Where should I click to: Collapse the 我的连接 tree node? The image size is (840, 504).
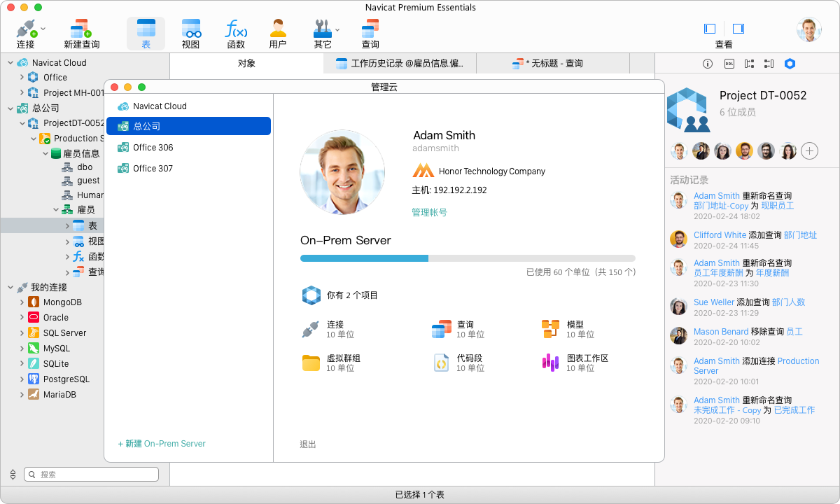click(10, 287)
